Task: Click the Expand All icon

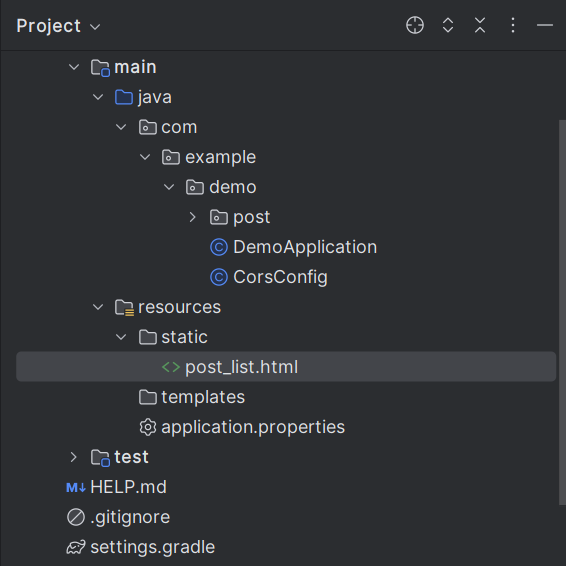Action: coord(448,25)
